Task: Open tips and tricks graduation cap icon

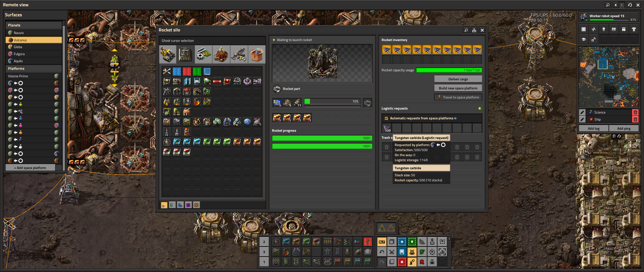Action: tap(584, 39)
